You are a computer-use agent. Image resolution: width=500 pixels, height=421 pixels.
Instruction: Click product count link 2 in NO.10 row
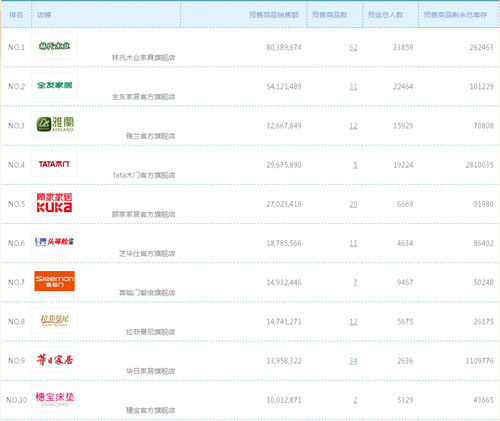point(355,400)
